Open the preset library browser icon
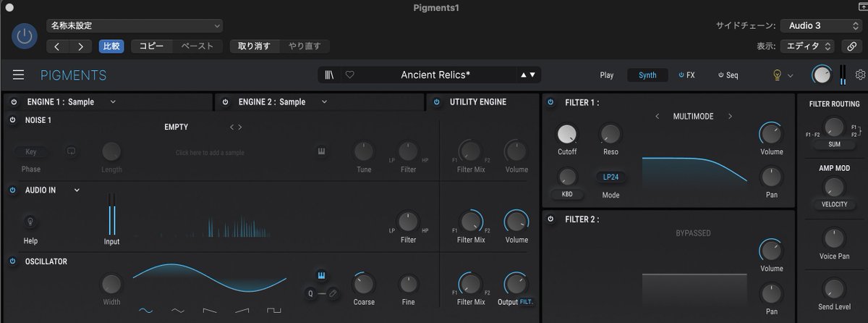Screen dimensions: 868x323 pos(329,75)
